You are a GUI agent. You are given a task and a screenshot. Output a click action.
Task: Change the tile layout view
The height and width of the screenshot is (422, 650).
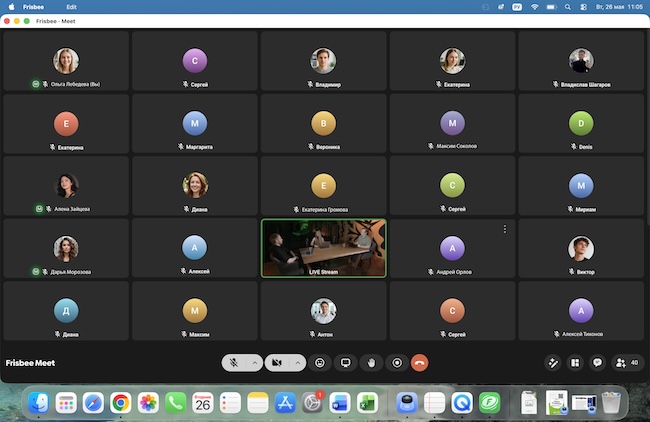pos(575,363)
